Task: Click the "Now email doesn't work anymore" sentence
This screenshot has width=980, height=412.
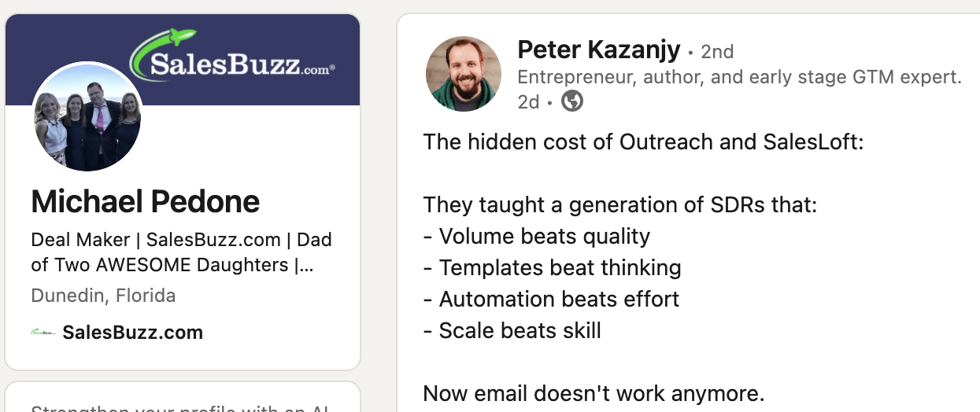Action: tap(594, 393)
